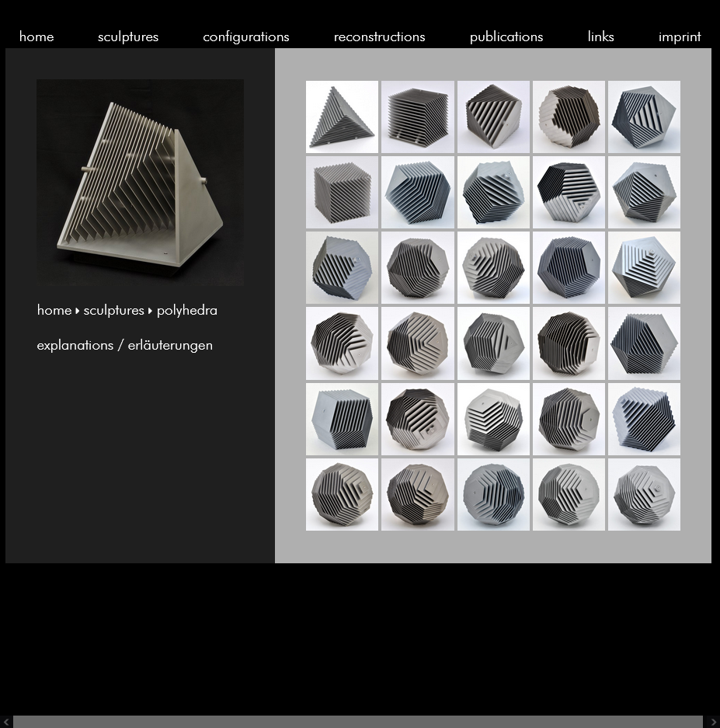This screenshot has height=728, width=720.
Task: Open fourth-row last thumbnail polyhedron
Action: (x=645, y=343)
